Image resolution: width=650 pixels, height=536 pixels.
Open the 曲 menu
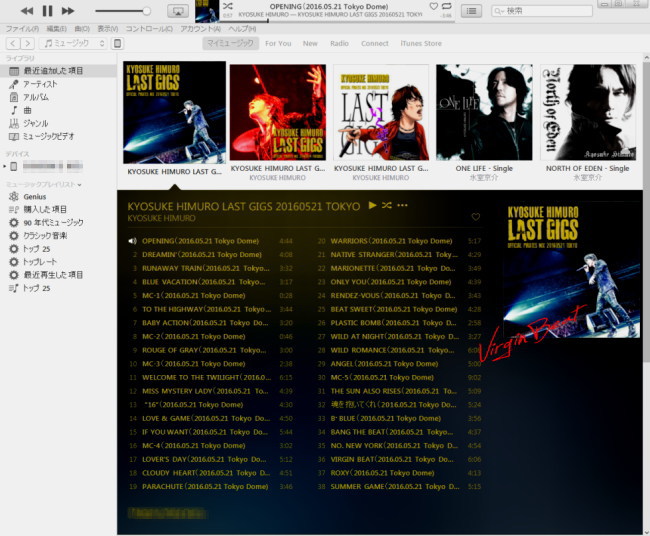click(x=82, y=29)
